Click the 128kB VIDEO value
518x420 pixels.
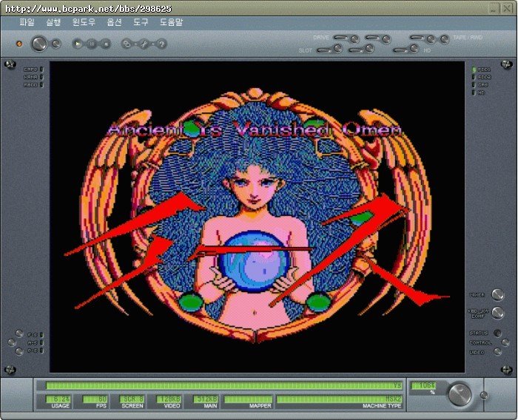tap(169, 399)
